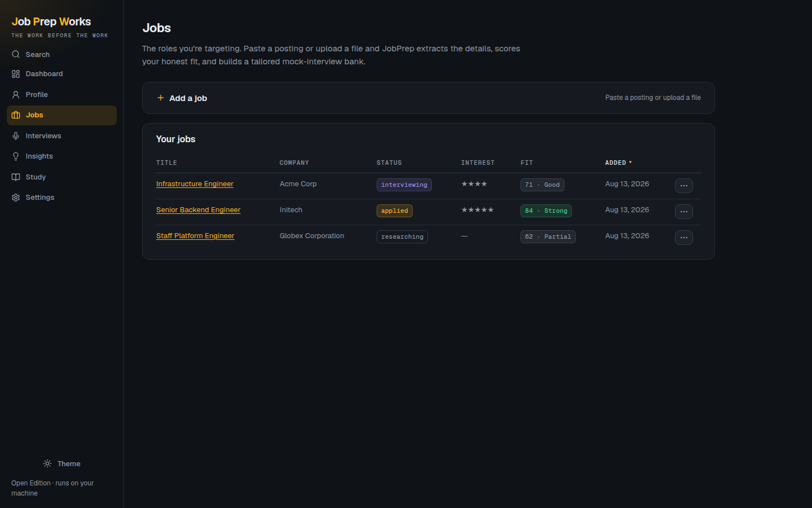
Task: Click the '71 · Good' fit badge
Action: [x=542, y=185]
